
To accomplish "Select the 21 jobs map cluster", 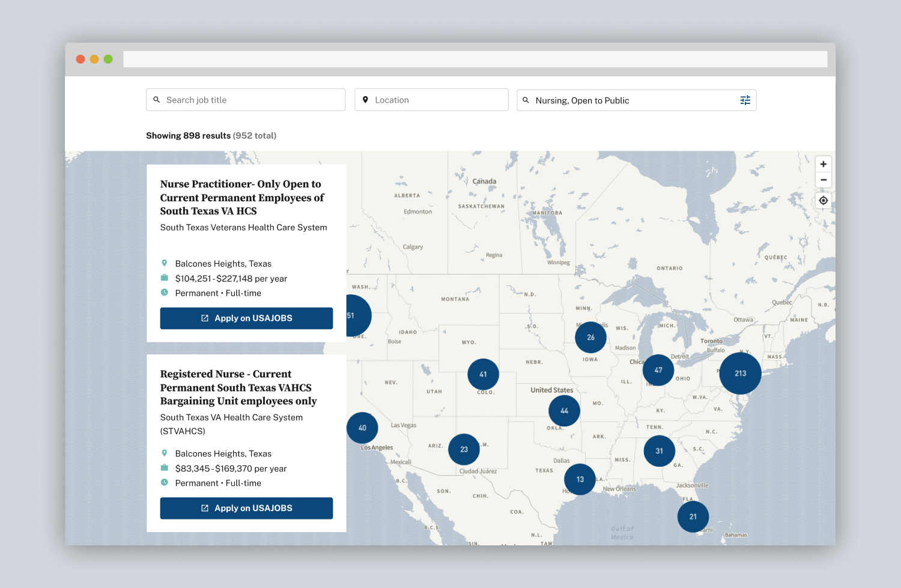I will [693, 517].
